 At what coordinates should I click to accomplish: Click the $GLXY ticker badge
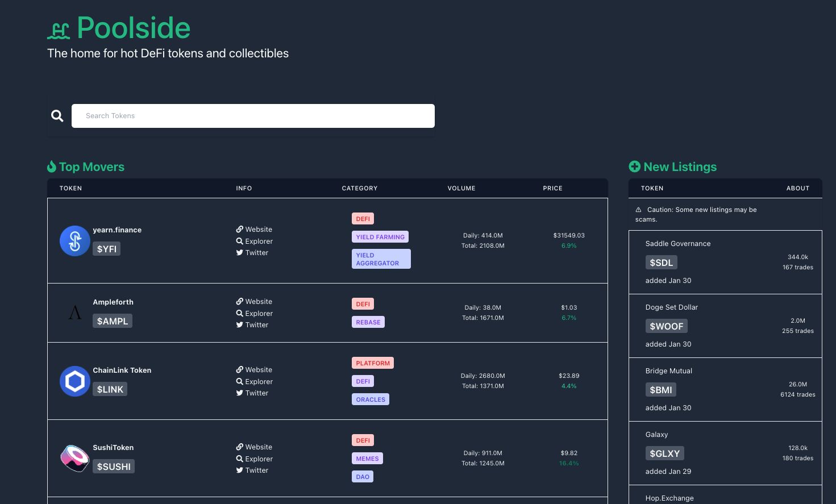665,453
